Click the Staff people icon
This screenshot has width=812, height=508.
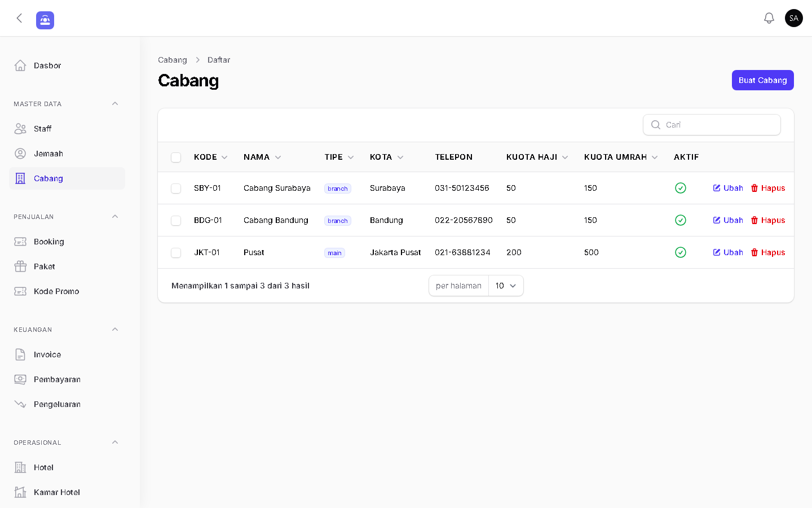20,129
